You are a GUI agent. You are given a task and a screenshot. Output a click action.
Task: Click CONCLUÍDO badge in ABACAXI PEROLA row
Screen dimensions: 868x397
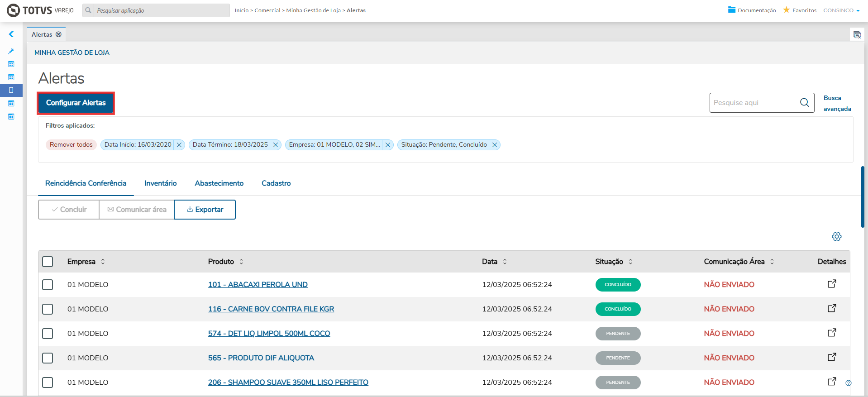tap(618, 285)
